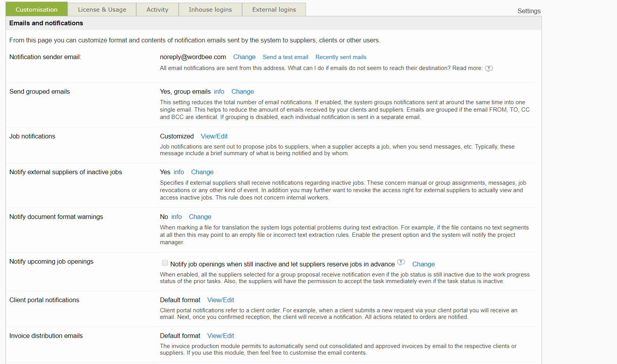Open 'Recently sent mails' link
Screen dimensions: 617x364
(341, 57)
